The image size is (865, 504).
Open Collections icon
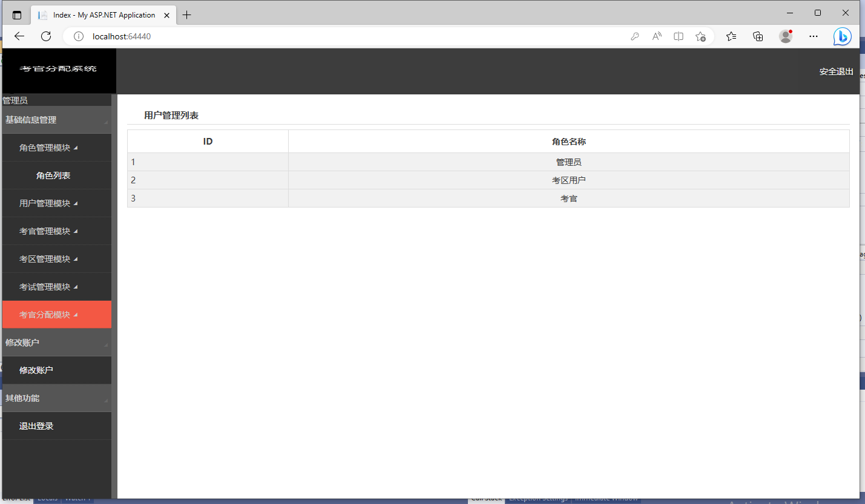(758, 36)
